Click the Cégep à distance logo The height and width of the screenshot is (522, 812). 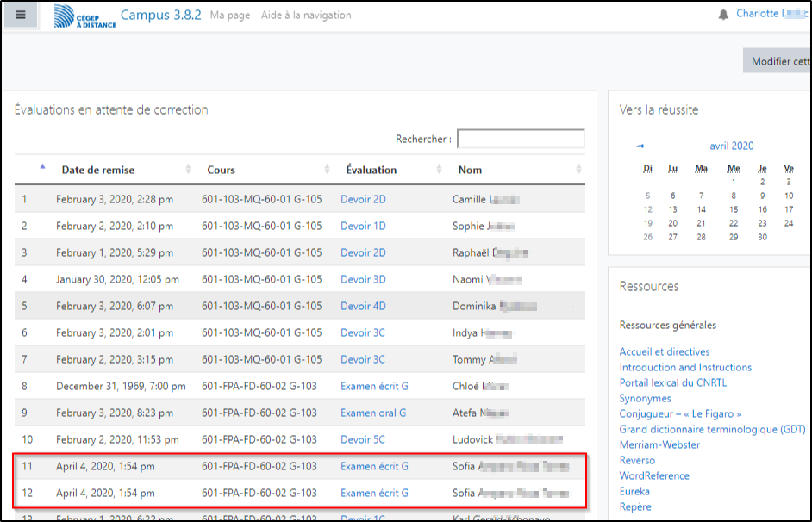82,16
